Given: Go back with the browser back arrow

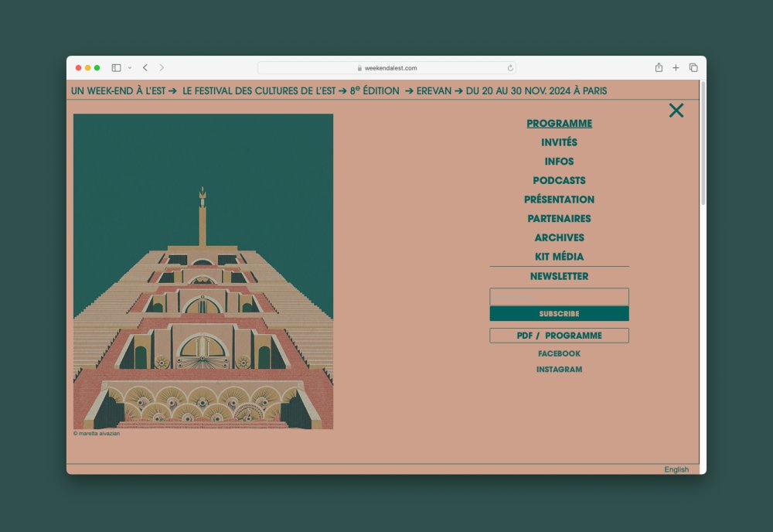Looking at the screenshot, I should [145, 67].
